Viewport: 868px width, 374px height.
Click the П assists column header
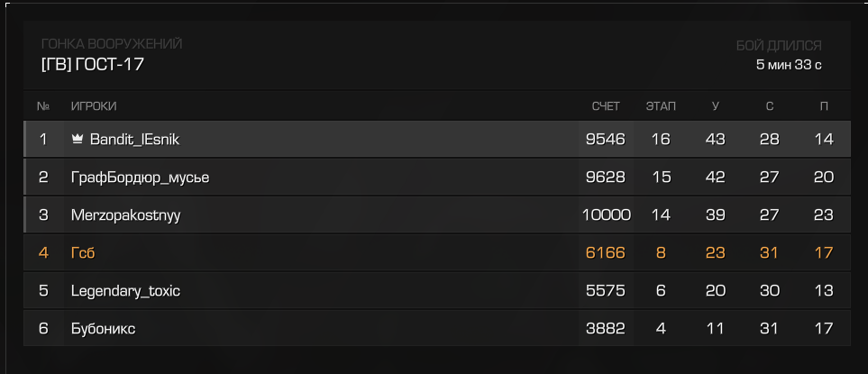[824, 106]
